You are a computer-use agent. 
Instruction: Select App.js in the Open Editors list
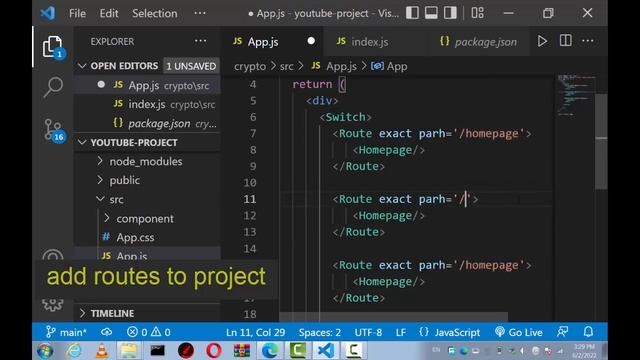click(147, 85)
